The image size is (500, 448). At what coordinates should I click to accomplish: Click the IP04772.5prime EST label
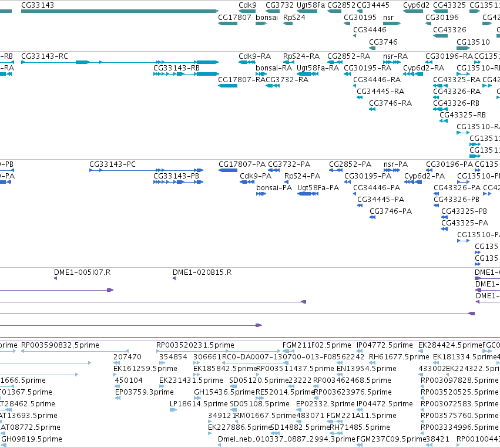(x=385, y=345)
